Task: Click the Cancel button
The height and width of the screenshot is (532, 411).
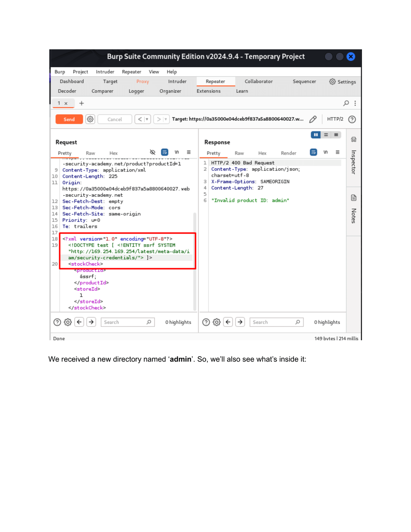Action: tap(115, 120)
